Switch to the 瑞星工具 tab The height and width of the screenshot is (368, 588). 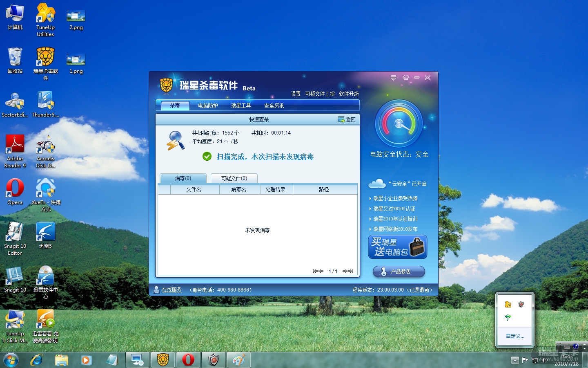coord(241,105)
